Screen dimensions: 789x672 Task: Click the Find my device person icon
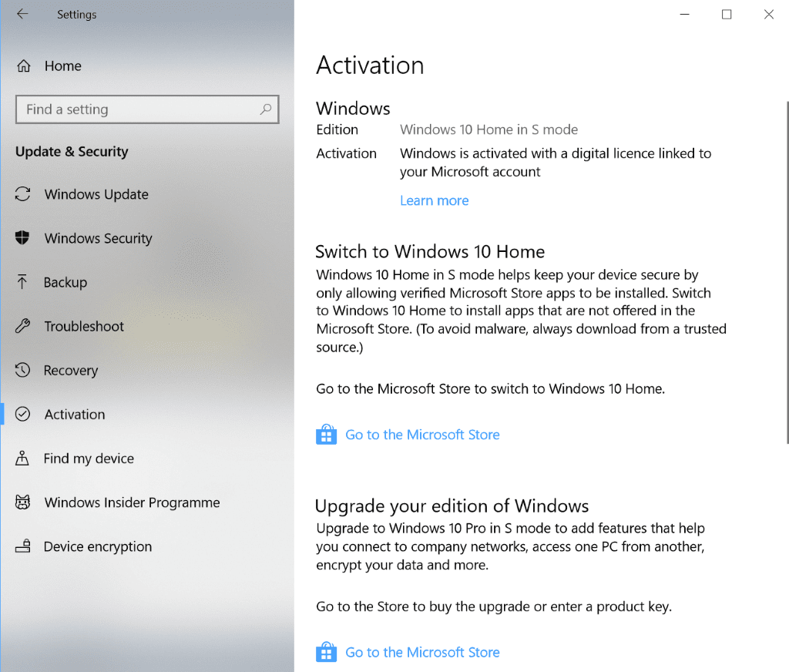[22, 458]
